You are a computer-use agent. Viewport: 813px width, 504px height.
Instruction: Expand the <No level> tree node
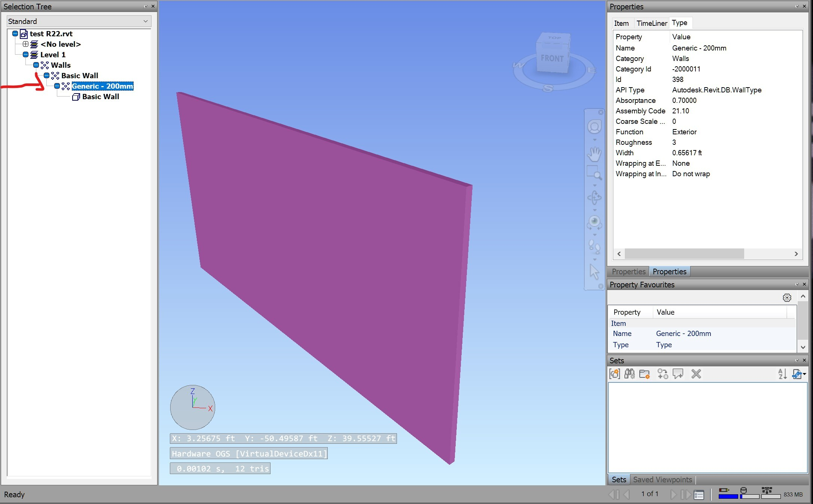tap(26, 44)
